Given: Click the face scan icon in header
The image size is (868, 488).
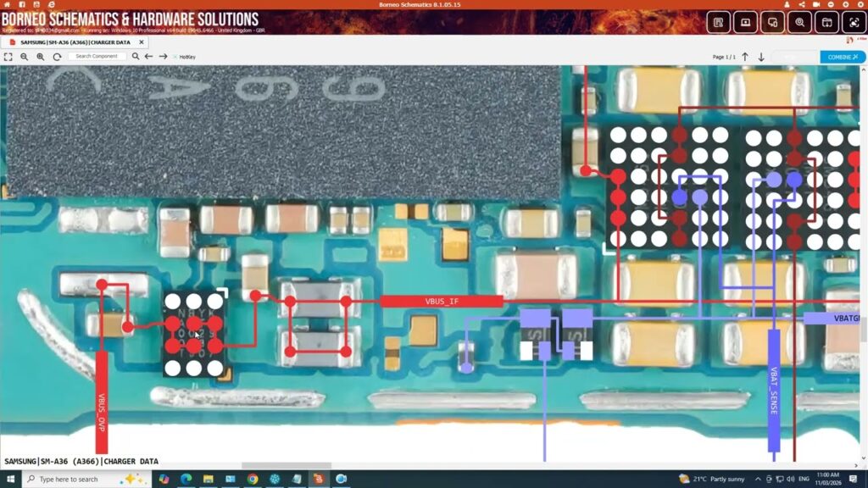Looking at the screenshot, I should pyautogui.click(x=854, y=23).
